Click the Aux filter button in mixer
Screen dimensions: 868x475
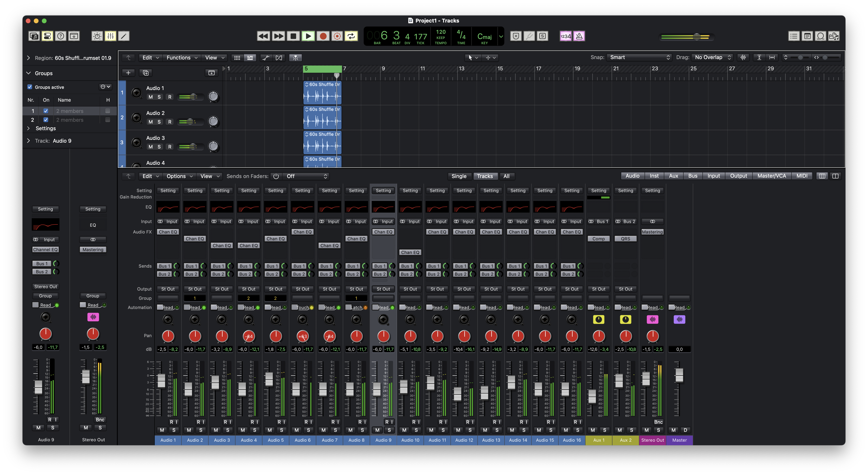(x=673, y=176)
